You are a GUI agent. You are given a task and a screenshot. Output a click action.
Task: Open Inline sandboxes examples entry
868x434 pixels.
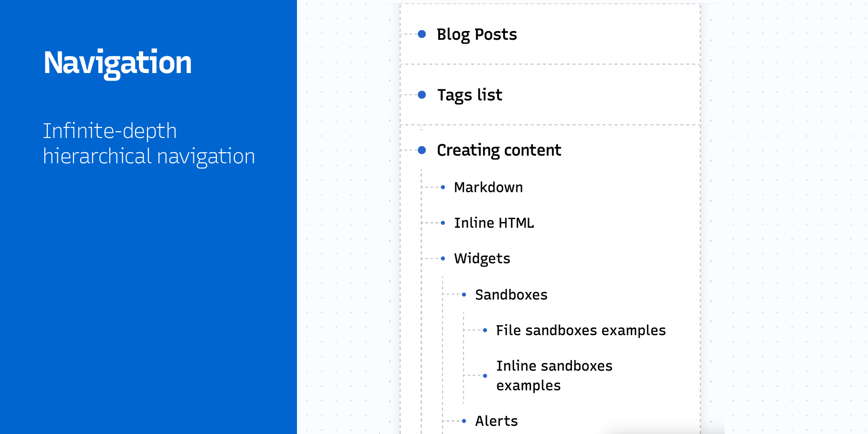pos(554,376)
